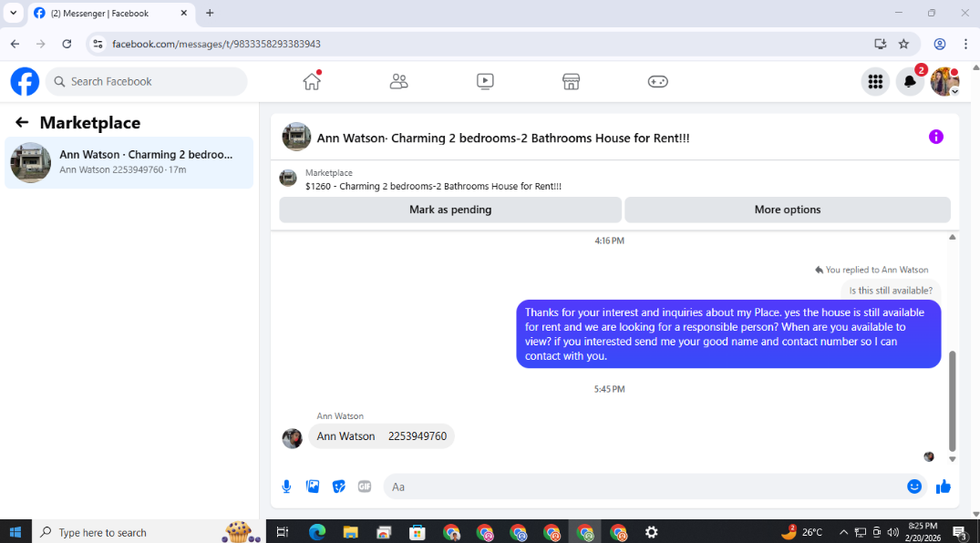
Task: Open the Facebook menu grid icon
Action: 875,81
